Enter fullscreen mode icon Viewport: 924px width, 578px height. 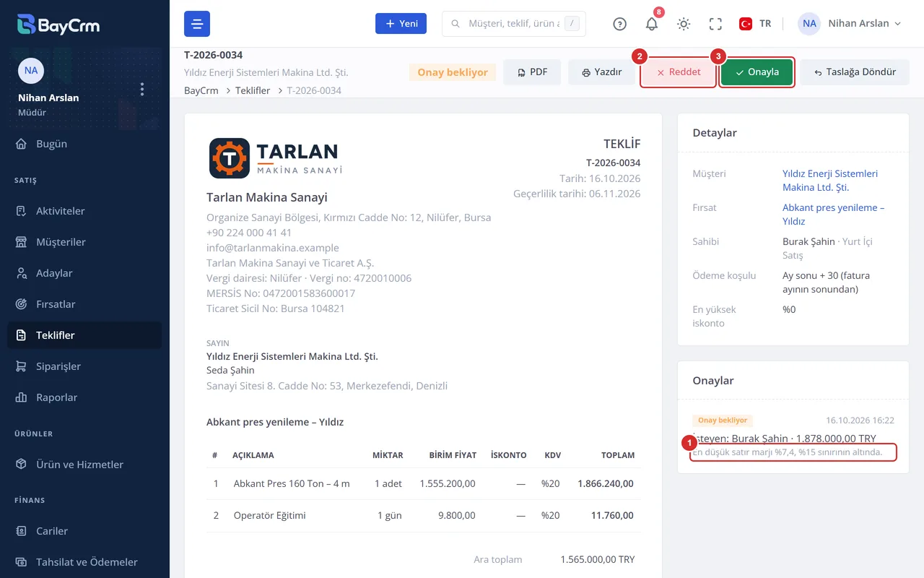pyautogui.click(x=715, y=24)
